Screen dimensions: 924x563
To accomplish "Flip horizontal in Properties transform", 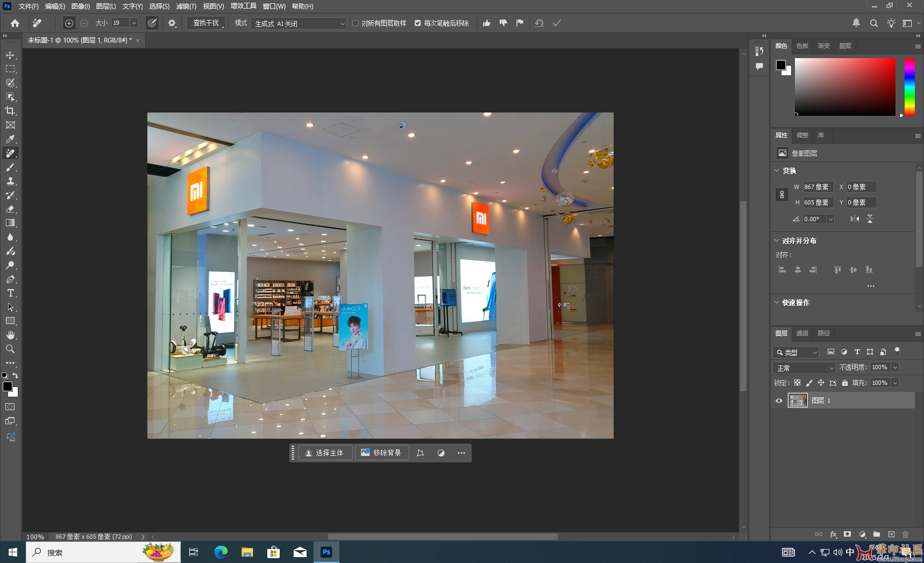I will [855, 219].
